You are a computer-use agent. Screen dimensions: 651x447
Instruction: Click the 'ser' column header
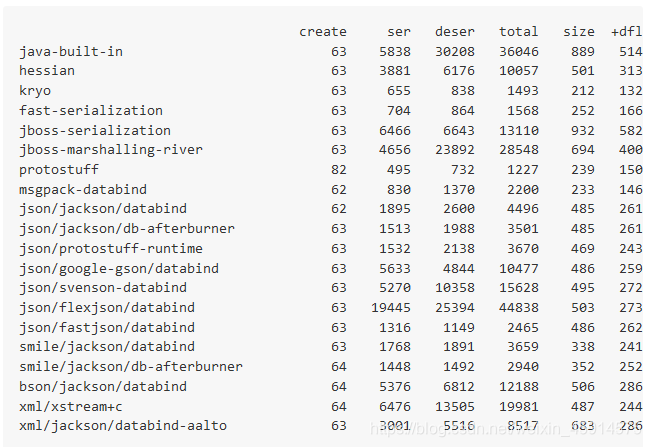(x=399, y=32)
